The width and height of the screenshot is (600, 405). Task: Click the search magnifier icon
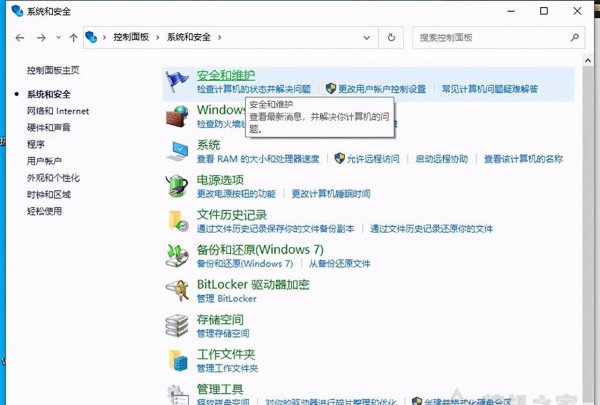[x=574, y=38]
